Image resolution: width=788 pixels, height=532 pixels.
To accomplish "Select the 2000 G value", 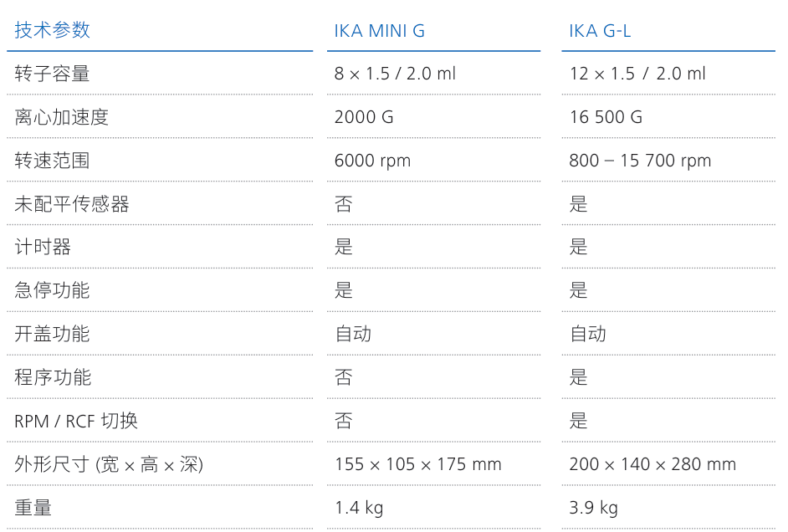I will coord(364,117).
